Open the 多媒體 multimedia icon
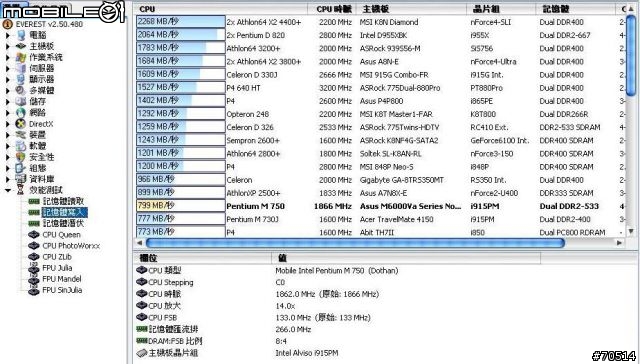The width and height of the screenshot is (640, 364). click(x=21, y=91)
